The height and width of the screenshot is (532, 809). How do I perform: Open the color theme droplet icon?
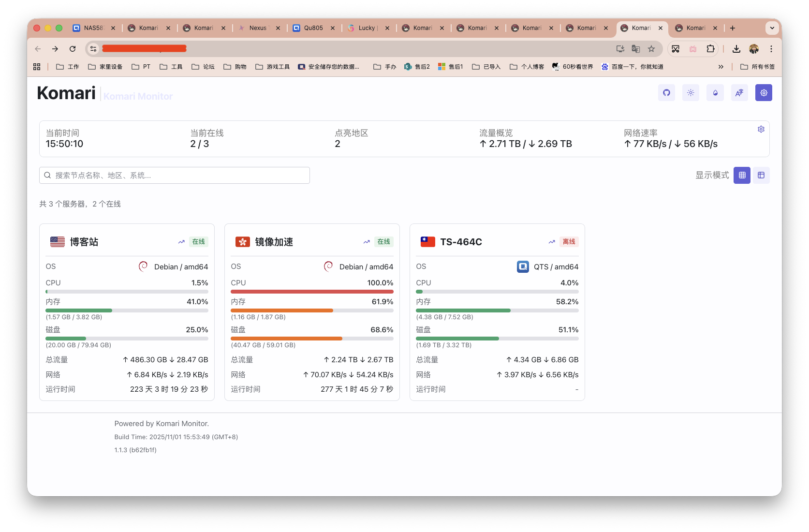coord(715,93)
